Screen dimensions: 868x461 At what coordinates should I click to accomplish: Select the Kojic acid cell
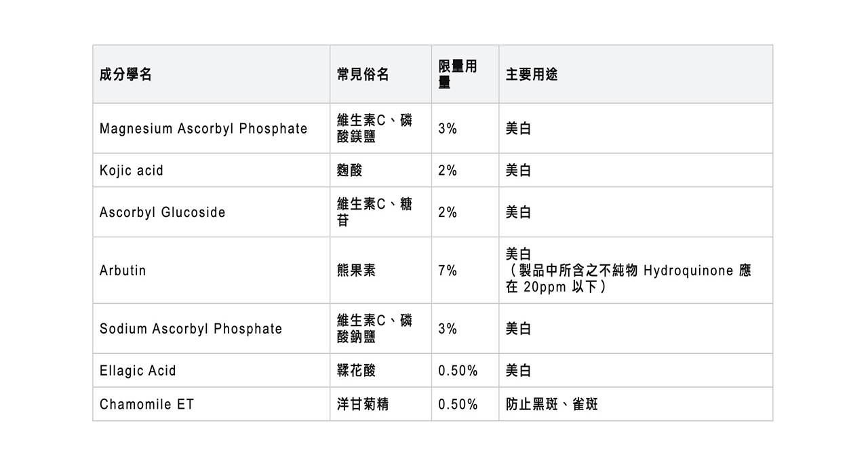[132, 171]
